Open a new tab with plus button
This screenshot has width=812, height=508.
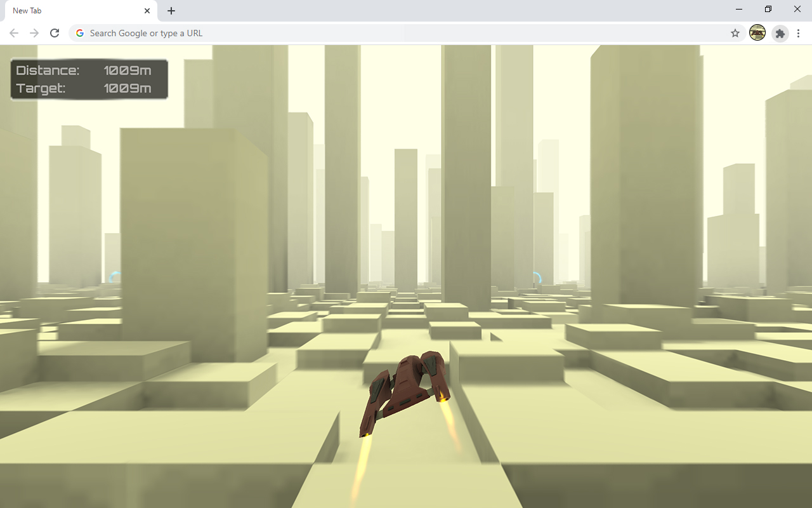point(171,11)
